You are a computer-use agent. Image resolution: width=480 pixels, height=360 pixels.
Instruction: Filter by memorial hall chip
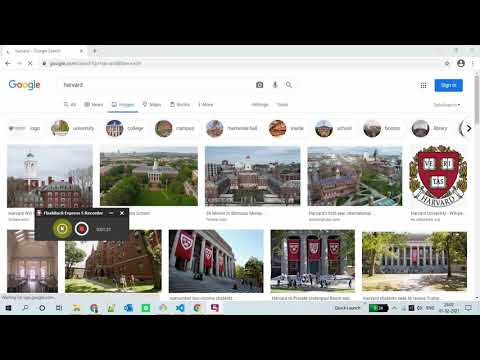point(232,128)
